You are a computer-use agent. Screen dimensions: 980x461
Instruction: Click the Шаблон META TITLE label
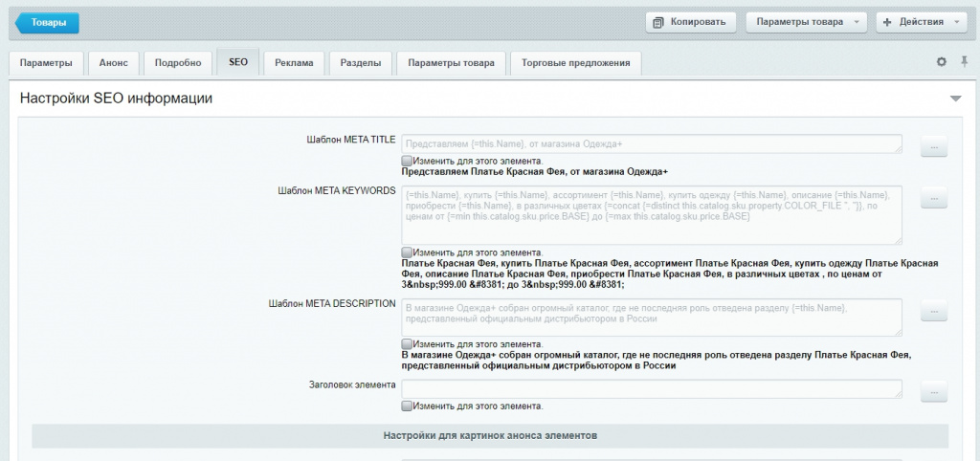[350, 140]
